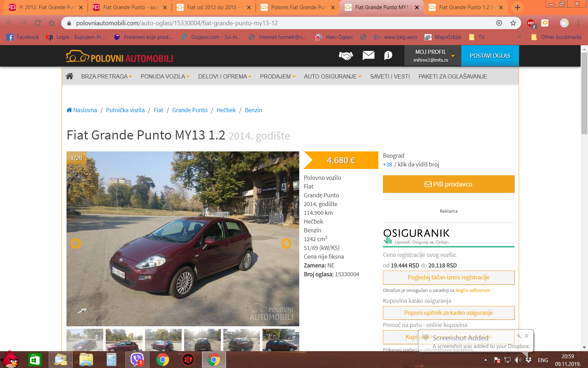Switch to 'Fiat Grande Punto - save' tab
Viewport: 588px width, 368px height.
click(x=129, y=7)
